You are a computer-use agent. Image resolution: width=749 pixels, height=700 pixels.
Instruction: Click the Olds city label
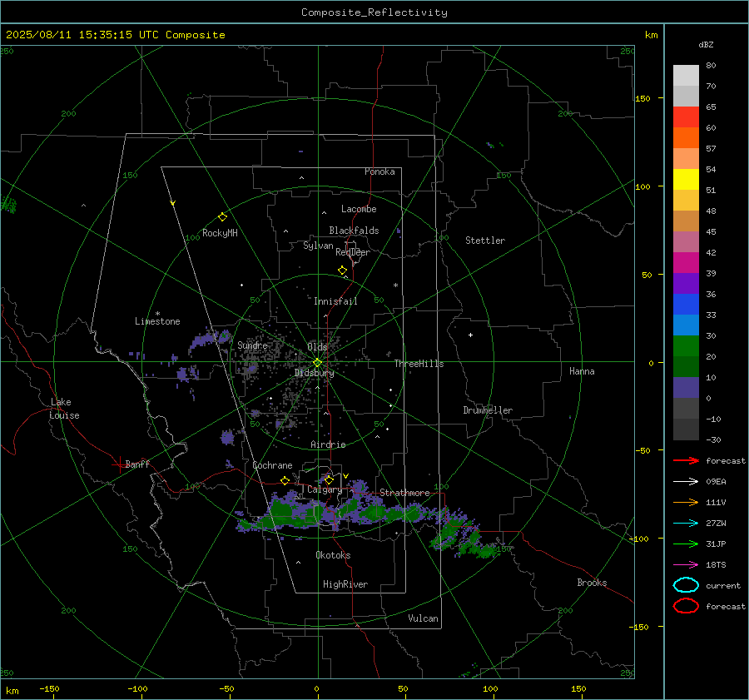(317, 347)
